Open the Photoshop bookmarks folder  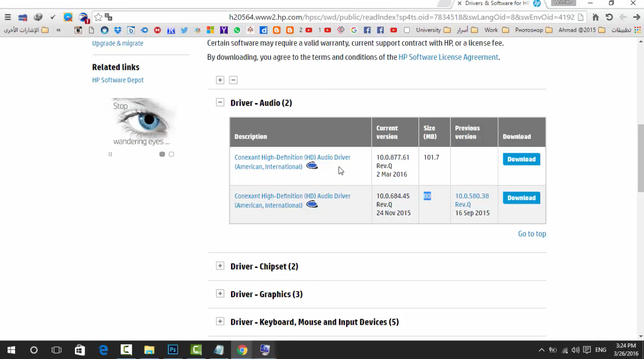coord(534,30)
